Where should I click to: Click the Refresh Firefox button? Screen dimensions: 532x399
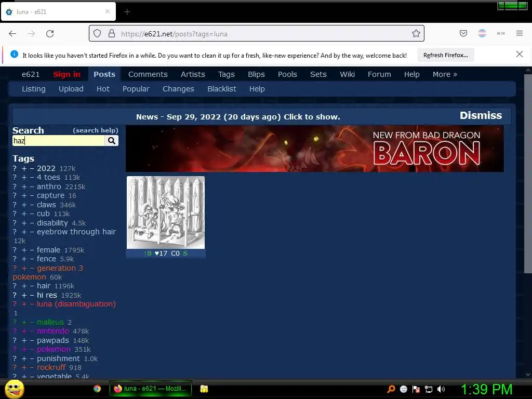pos(445,55)
